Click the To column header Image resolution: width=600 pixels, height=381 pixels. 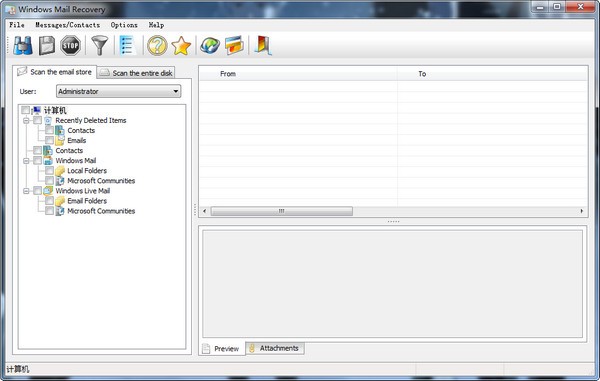tap(492, 74)
